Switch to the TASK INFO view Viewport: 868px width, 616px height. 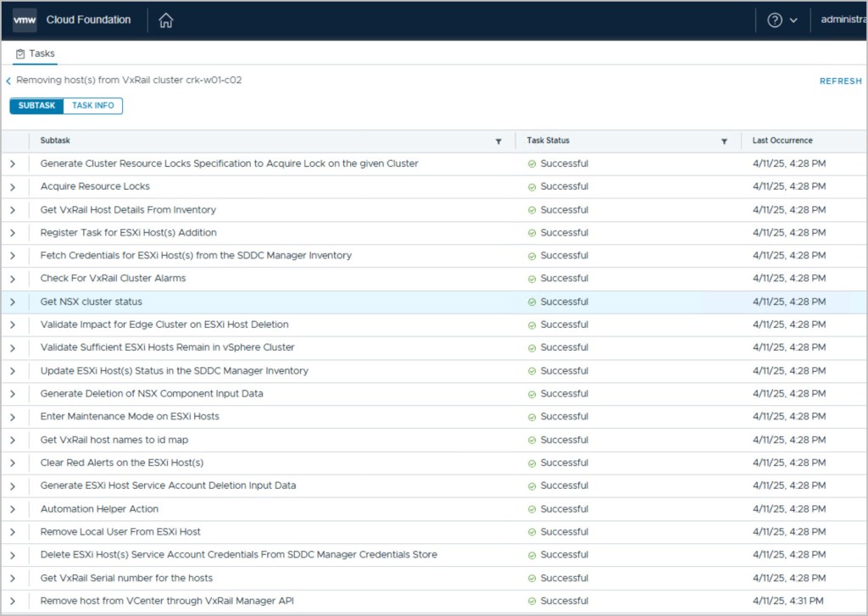(x=92, y=106)
